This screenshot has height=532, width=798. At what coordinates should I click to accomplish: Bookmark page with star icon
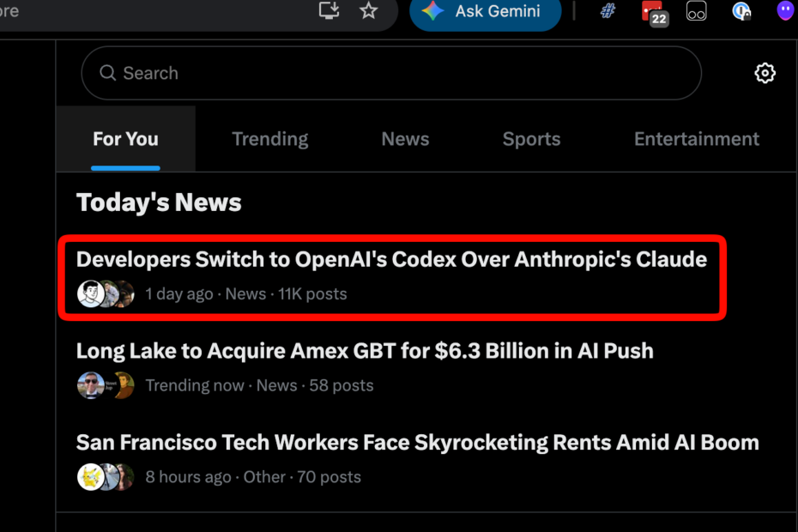(x=368, y=10)
